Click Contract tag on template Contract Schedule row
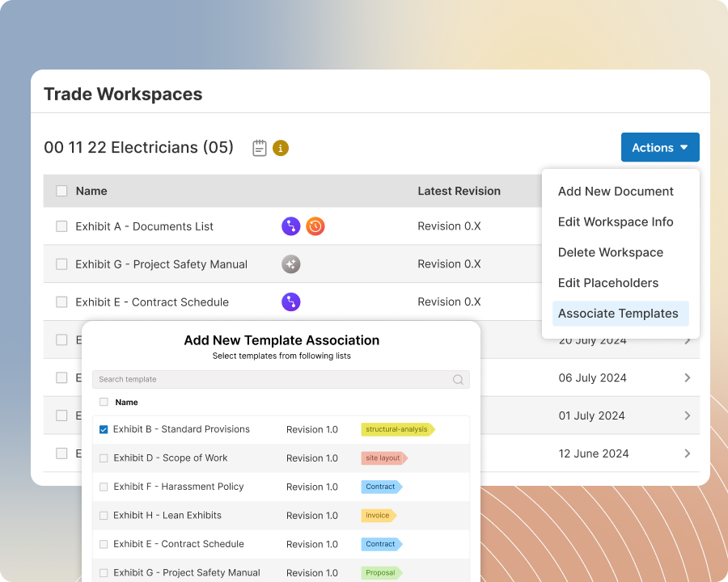 [382, 544]
